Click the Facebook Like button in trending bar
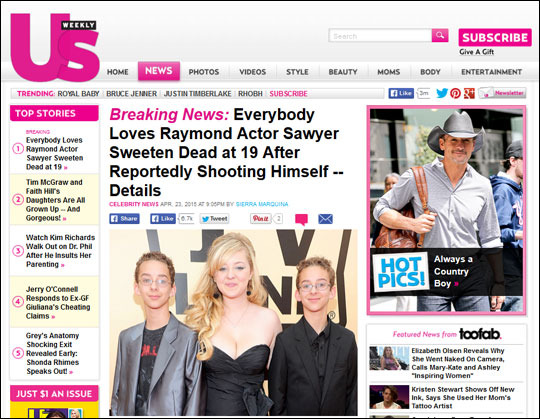The width and height of the screenshot is (540, 419). [401, 93]
